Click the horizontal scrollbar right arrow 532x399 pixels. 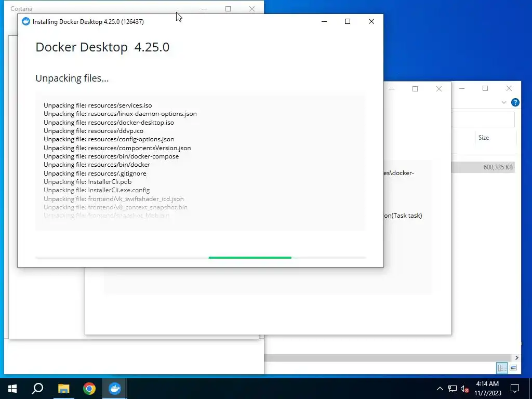click(x=516, y=357)
